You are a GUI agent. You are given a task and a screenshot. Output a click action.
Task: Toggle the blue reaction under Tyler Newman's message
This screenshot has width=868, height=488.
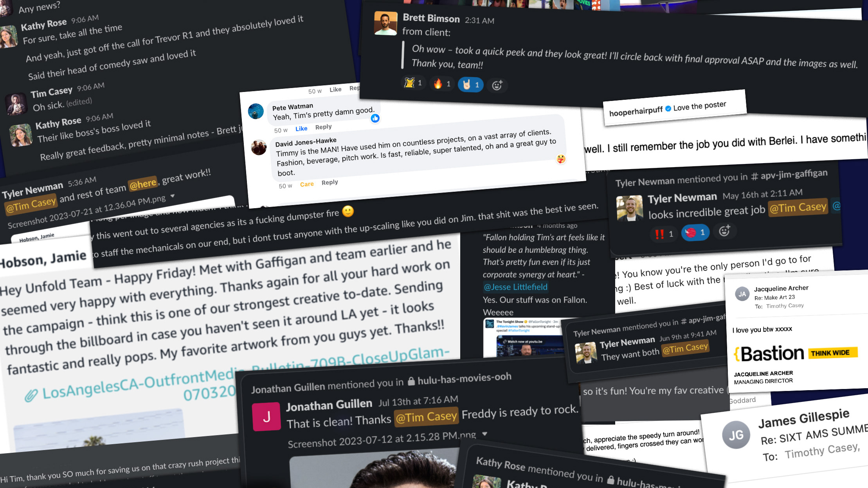click(695, 233)
